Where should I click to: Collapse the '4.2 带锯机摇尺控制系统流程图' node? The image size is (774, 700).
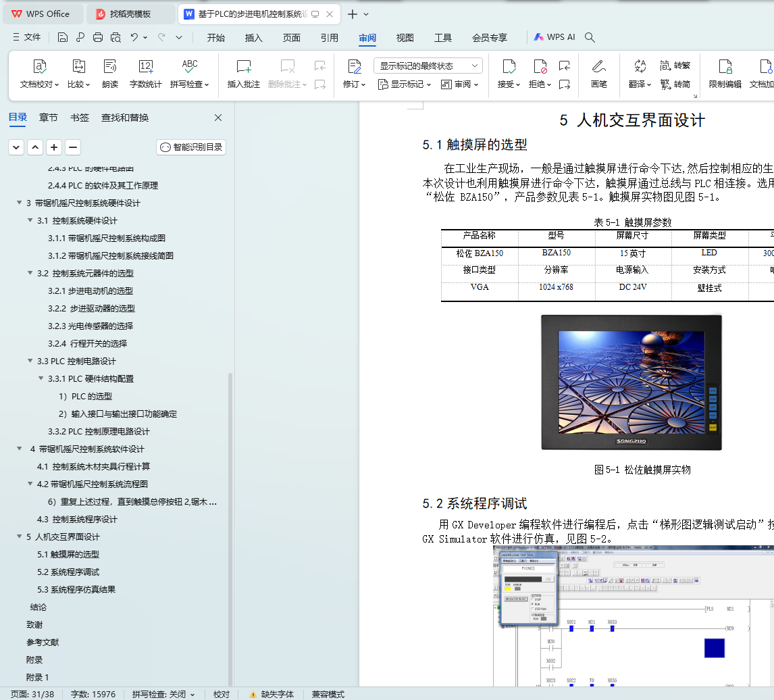coord(30,484)
